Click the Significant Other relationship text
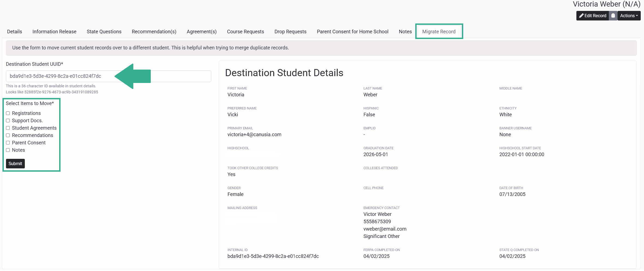This screenshot has height=271, width=644. [381, 236]
